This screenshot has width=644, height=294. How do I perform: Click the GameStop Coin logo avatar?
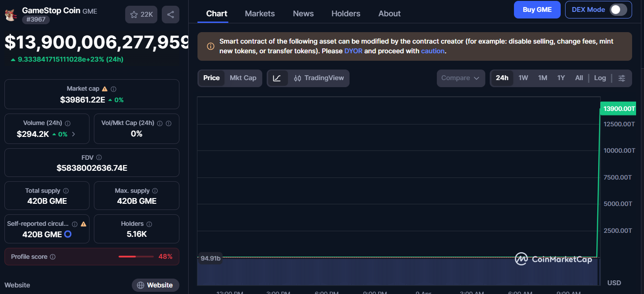coord(11,14)
